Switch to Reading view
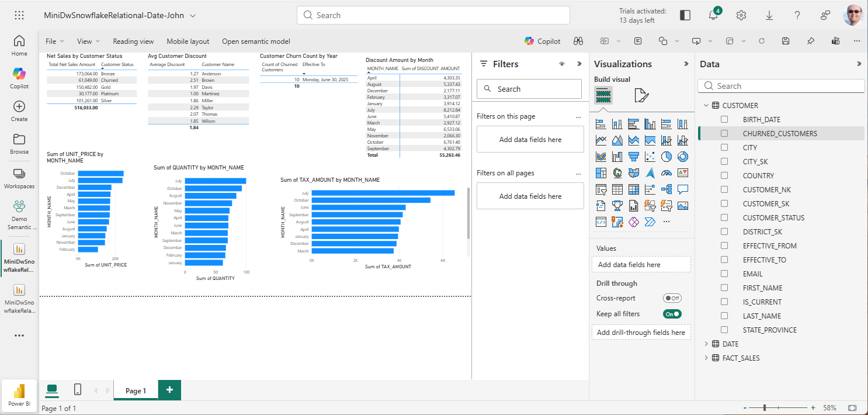Image resolution: width=868 pixels, height=415 pixels. (x=133, y=41)
